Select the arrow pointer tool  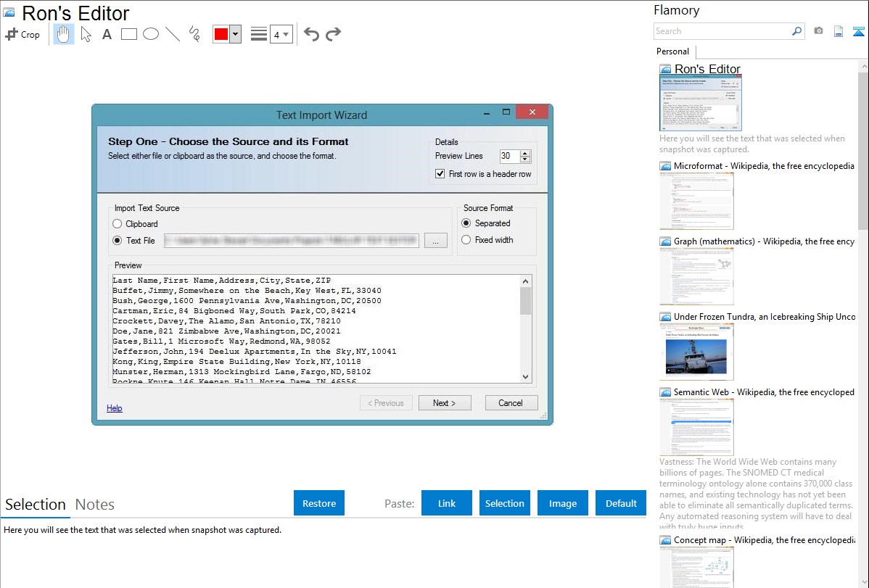click(x=86, y=34)
